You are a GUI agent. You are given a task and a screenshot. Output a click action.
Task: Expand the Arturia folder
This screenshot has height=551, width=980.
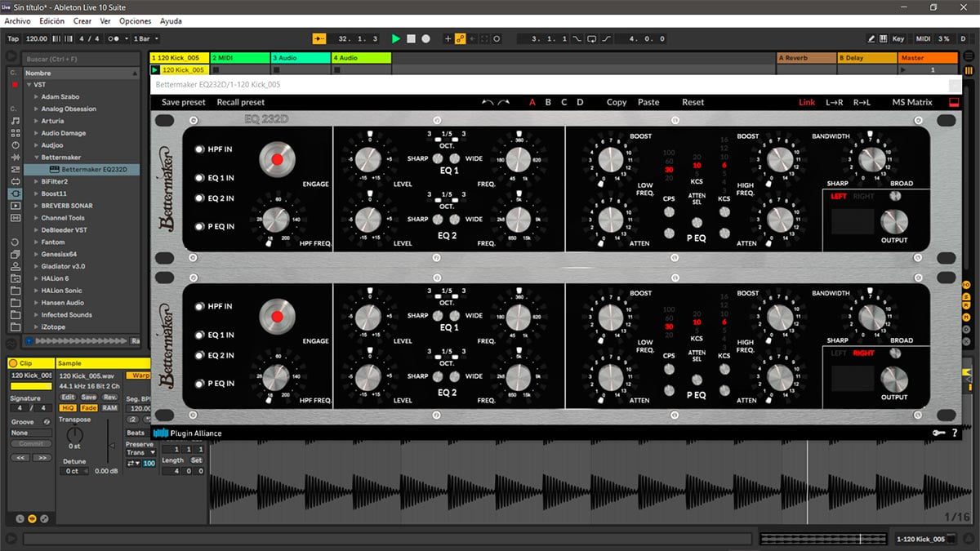37,121
